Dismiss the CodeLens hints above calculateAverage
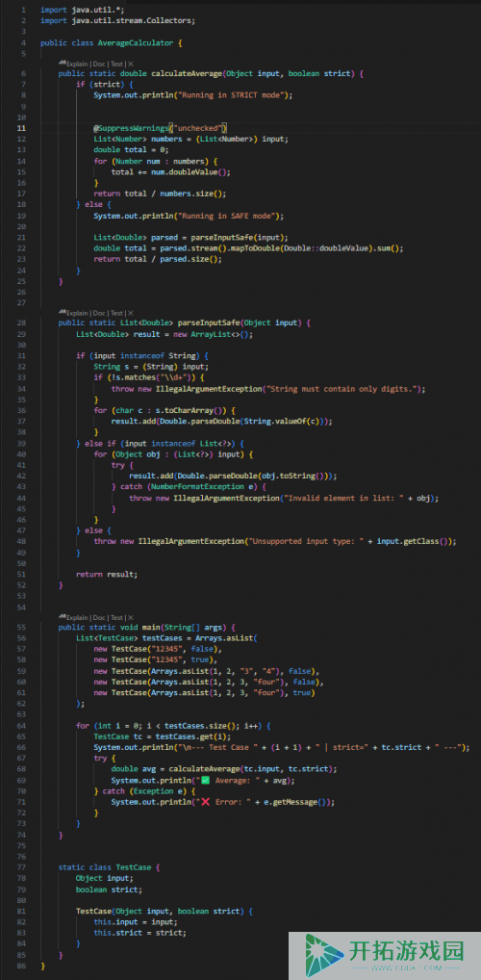The image size is (481, 980). pos(131,64)
